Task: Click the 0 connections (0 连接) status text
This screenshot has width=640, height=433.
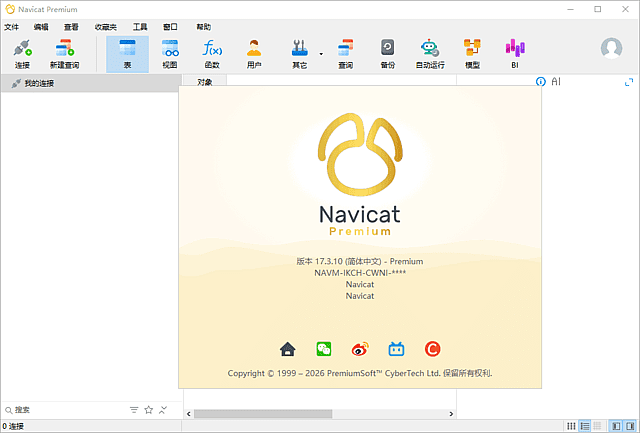Action: (13, 426)
